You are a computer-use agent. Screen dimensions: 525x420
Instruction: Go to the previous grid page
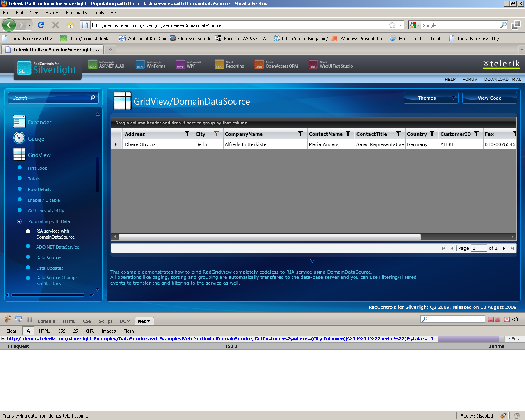point(452,248)
